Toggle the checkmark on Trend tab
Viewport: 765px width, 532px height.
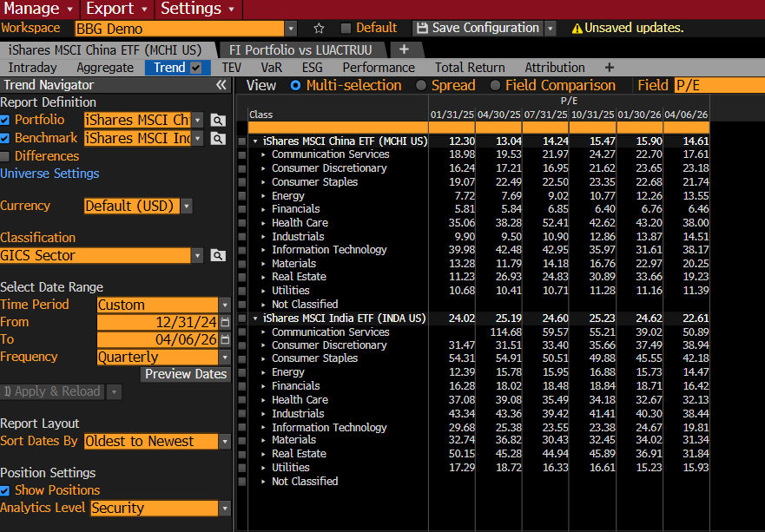[x=196, y=68]
